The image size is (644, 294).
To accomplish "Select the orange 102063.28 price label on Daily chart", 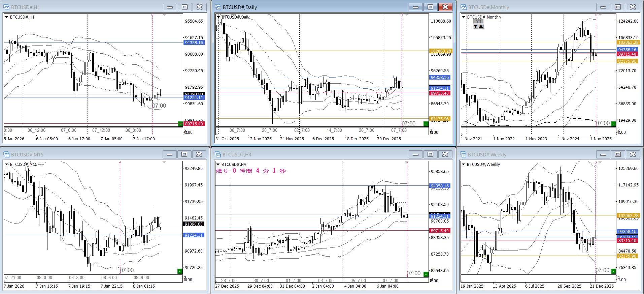I will click(440, 51).
